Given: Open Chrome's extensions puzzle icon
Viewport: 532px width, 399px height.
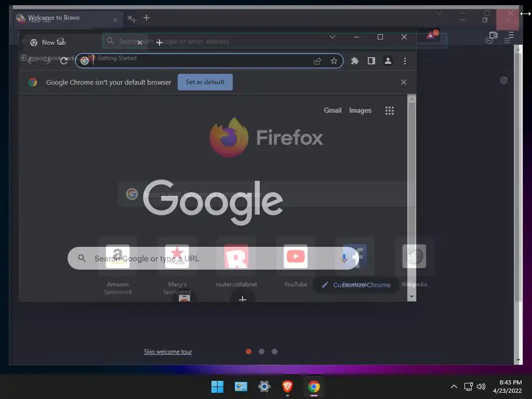Looking at the screenshot, I should pyautogui.click(x=354, y=61).
